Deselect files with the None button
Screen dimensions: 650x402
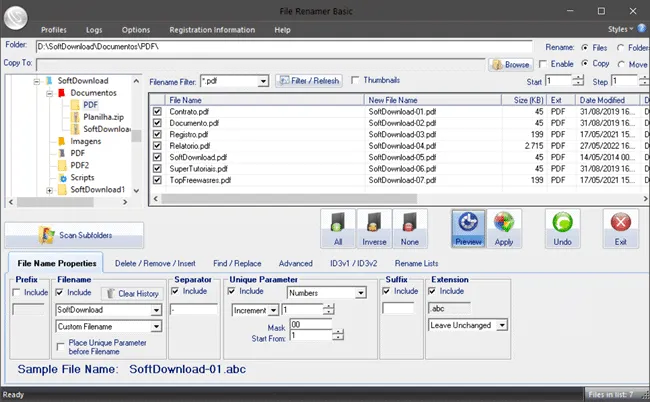pos(410,229)
